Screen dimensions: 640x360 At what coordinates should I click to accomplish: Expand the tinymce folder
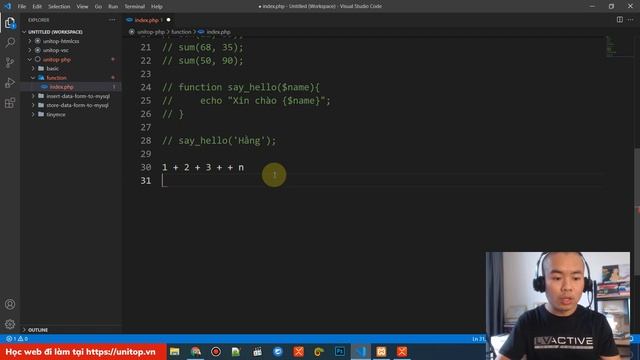pos(56,115)
